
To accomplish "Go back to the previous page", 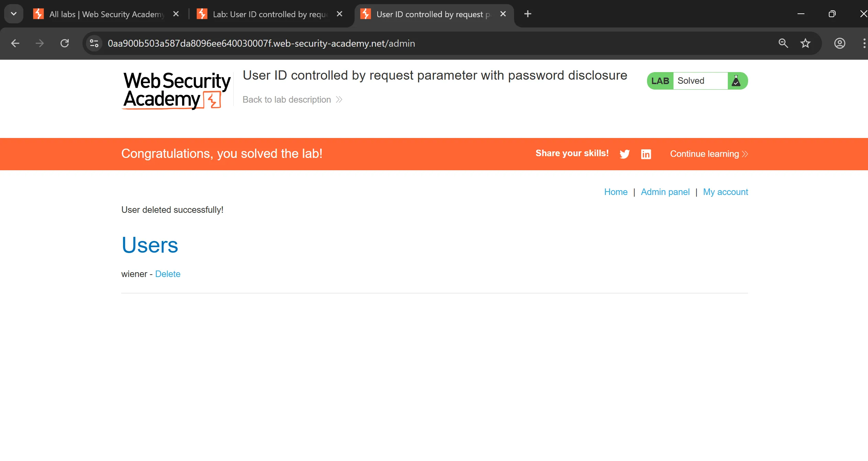I will tap(15, 43).
